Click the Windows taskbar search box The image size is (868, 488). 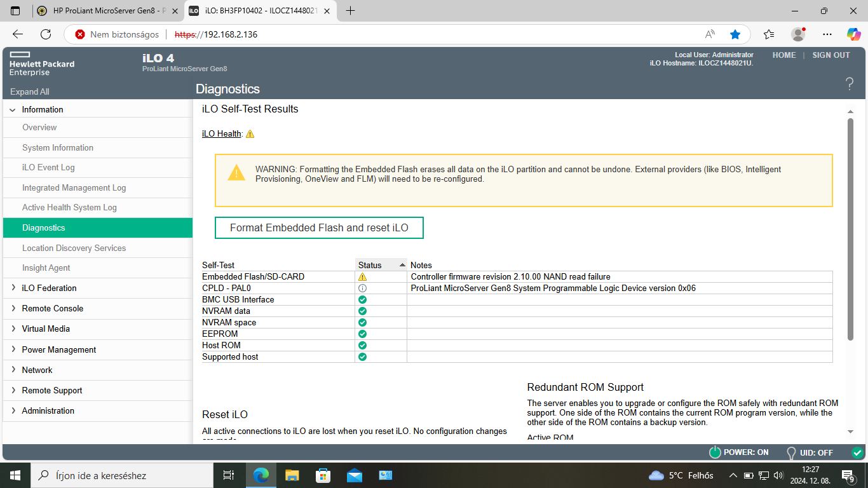tap(122, 475)
